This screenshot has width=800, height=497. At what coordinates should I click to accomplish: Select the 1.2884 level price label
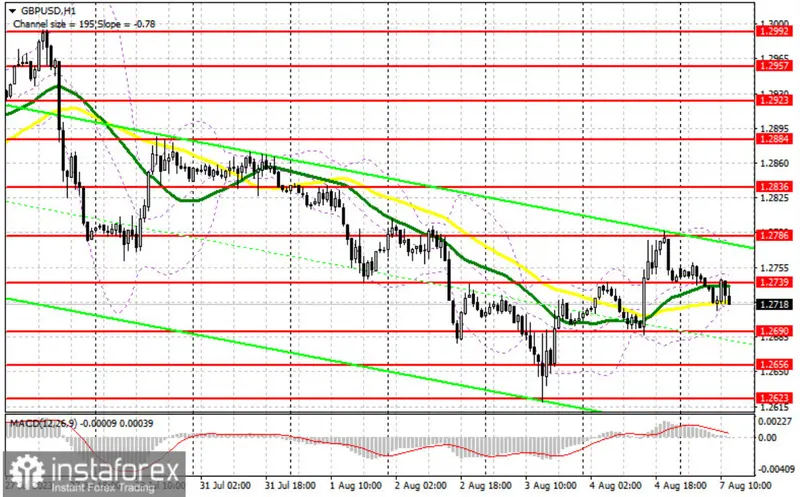774,139
